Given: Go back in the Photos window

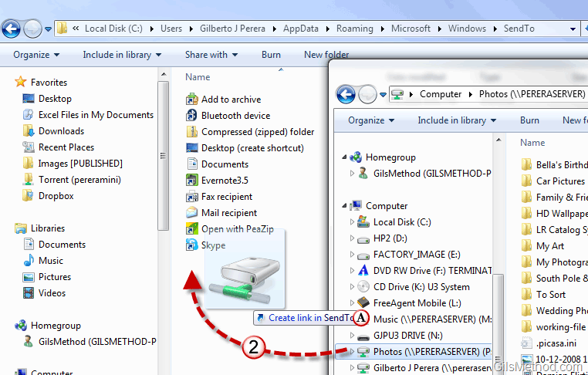Looking at the screenshot, I should (346, 94).
